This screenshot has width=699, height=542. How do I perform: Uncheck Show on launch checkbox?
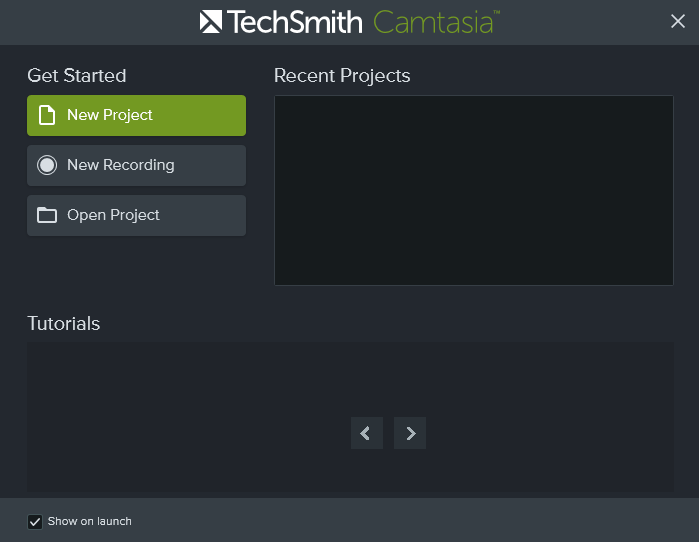(x=35, y=521)
